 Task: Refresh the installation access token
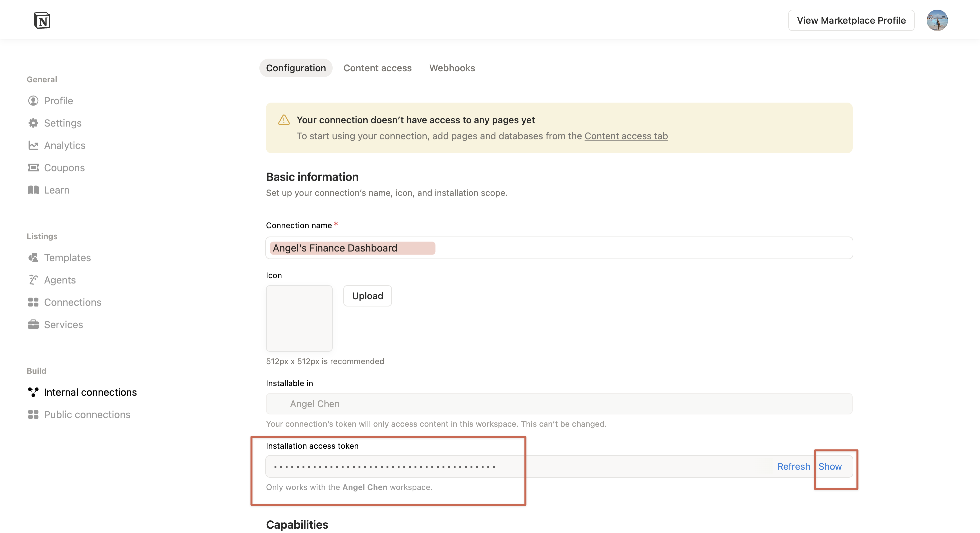(793, 466)
